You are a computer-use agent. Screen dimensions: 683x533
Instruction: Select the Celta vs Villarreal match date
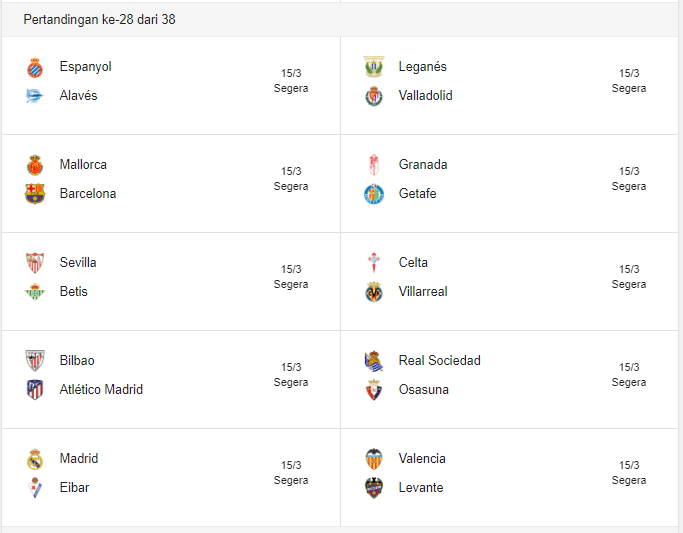[629, 269]
